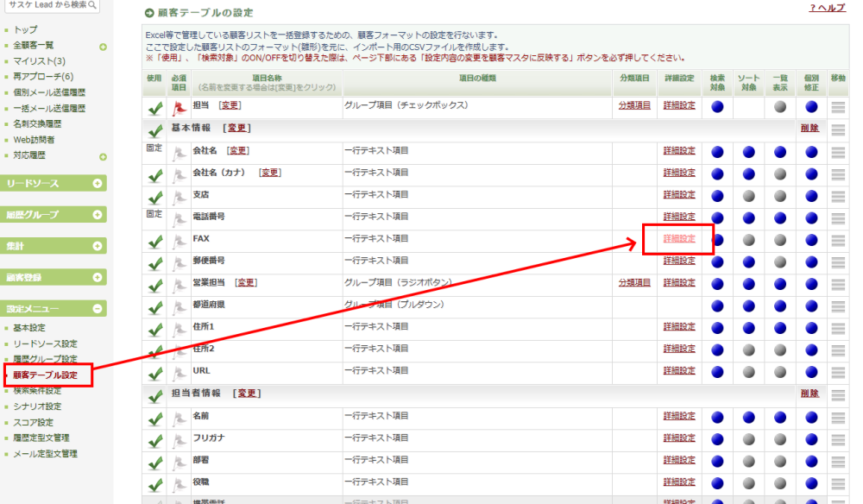Image resolution: width=863 pixels, height=504 pixels.
Task: Expand the 集計 sidebar section
Action: coord(98,246)
